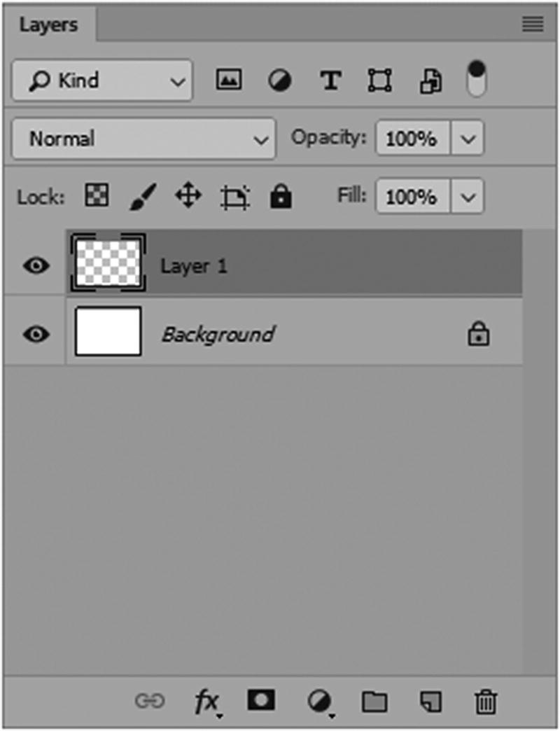The width and height of the screenshot is (560, 731).
Task: Open the Fill percentage dropdown
Action: [x=470, y=197]
